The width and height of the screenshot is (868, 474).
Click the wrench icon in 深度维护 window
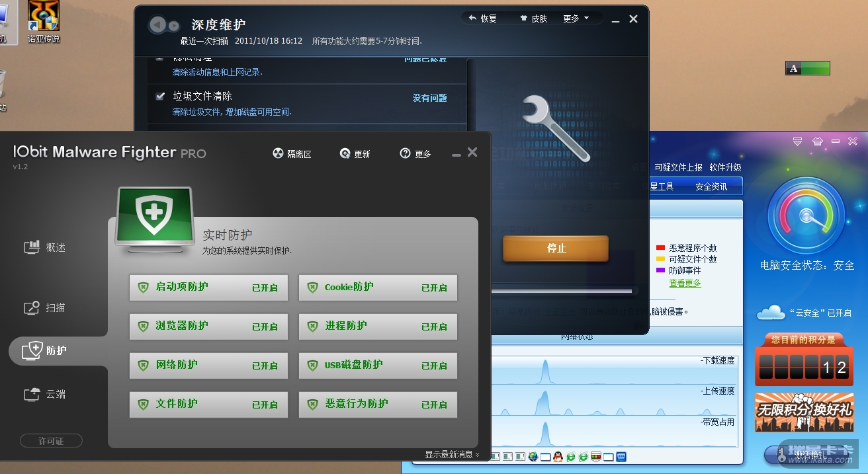click(556, 129)
